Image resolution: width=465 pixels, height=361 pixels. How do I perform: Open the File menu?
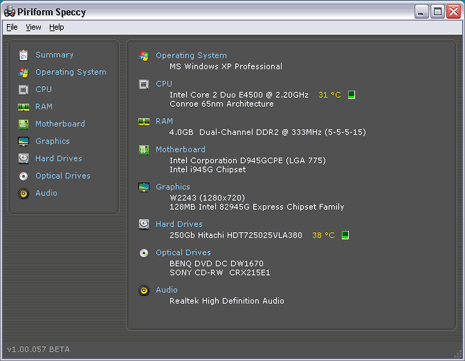tap(12, 27)
